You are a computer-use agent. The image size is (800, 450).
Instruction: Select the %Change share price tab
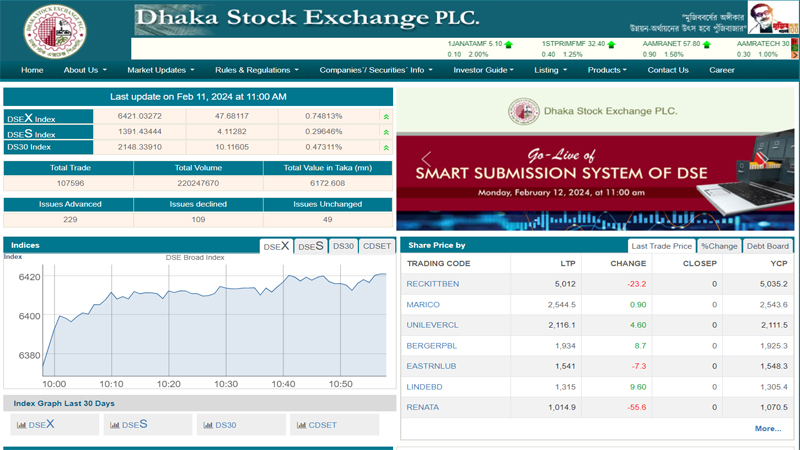tap(719, 246)
